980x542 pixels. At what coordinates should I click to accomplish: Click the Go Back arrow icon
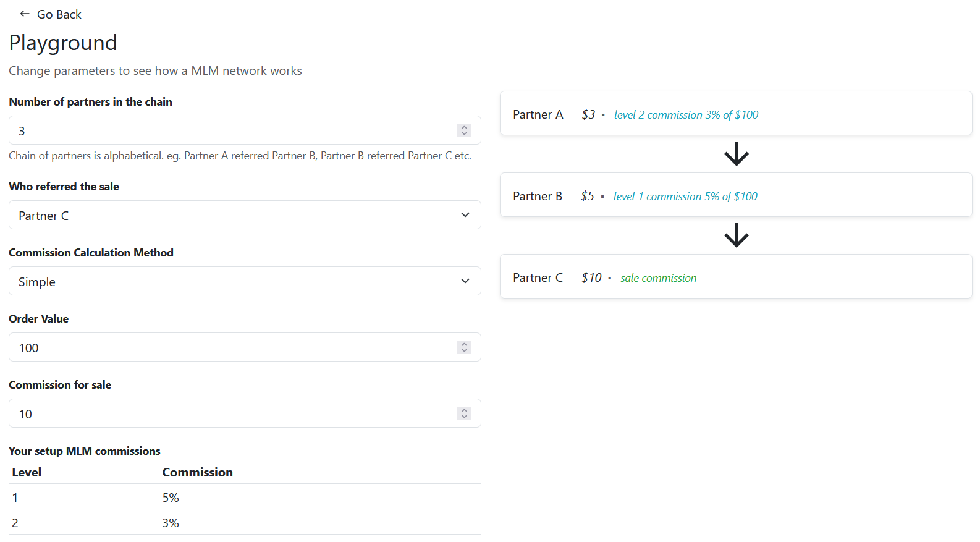click(x=25, y=14)
